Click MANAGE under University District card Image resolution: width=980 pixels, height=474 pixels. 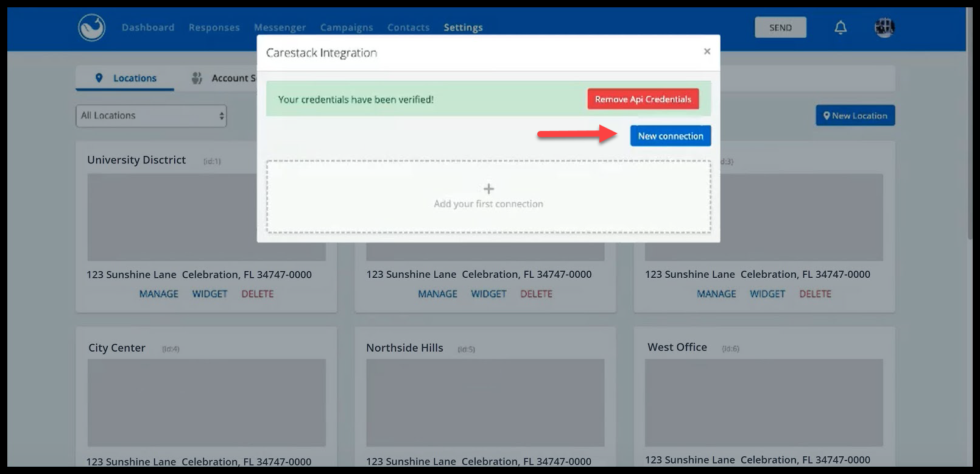point(159,294)
